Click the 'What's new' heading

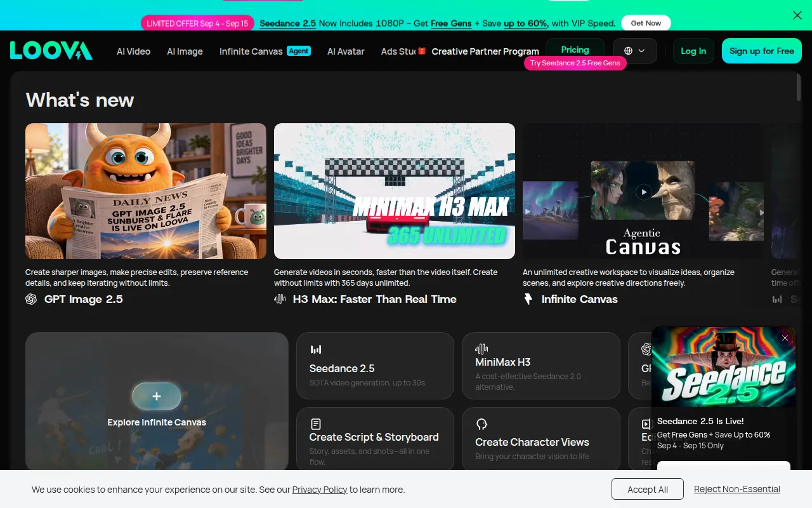pos(80,100)
